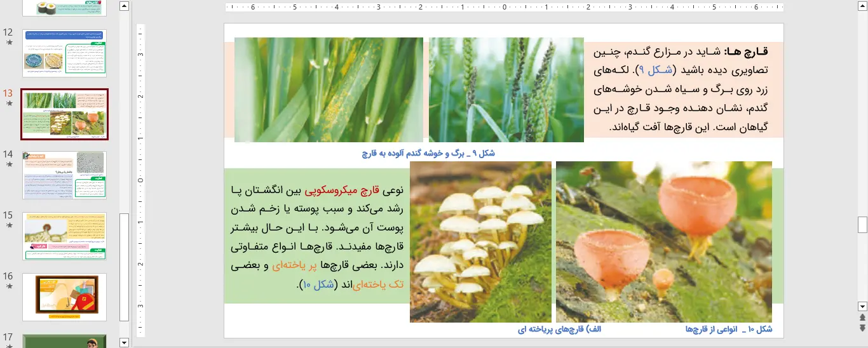The width and height of the screenshot is (868, 348).
Task: Select the pink cup fungi photo
Action: pos(664,242)
